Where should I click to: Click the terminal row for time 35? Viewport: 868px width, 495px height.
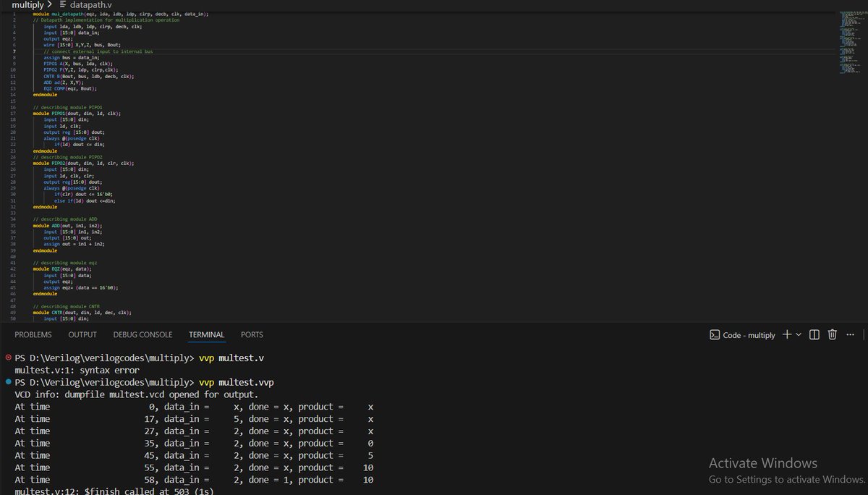[x=194, y=443]
